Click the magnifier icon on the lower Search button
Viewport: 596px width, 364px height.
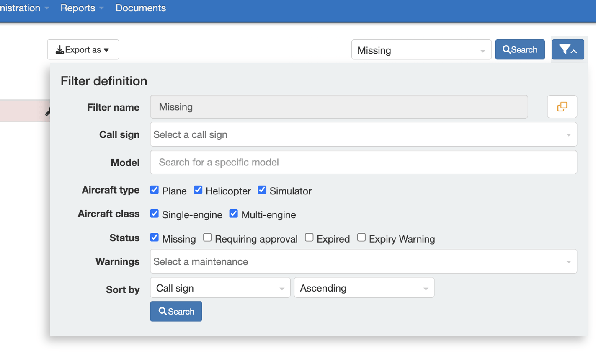pos(164,311)
